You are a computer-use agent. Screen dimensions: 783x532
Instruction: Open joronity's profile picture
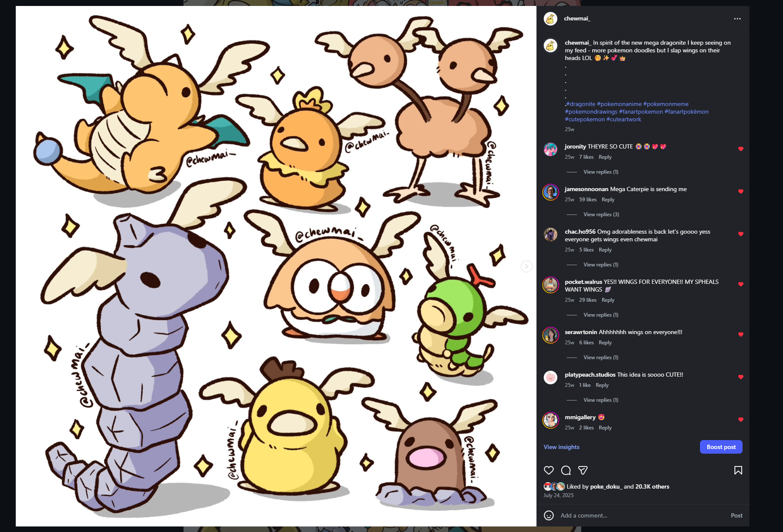[551, 149]
